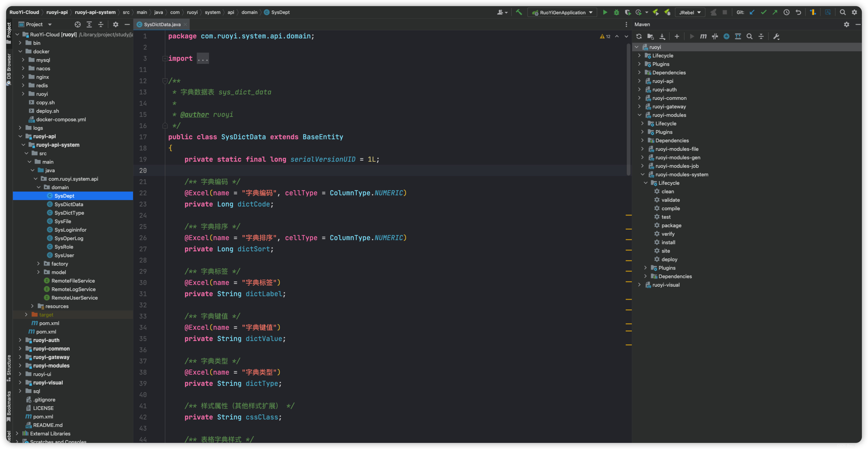Collapse ruoyi-modules-system in Maven panel
Screen dimensions: 868x449
(x=643, y=174)
